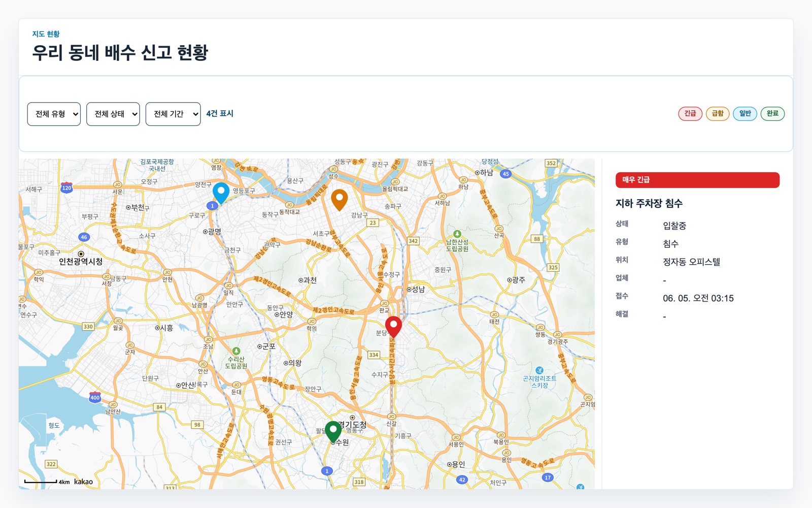Click the 인천광역시청 map label
This screenshot has height=508, width=812.
[x=81, y=262]
